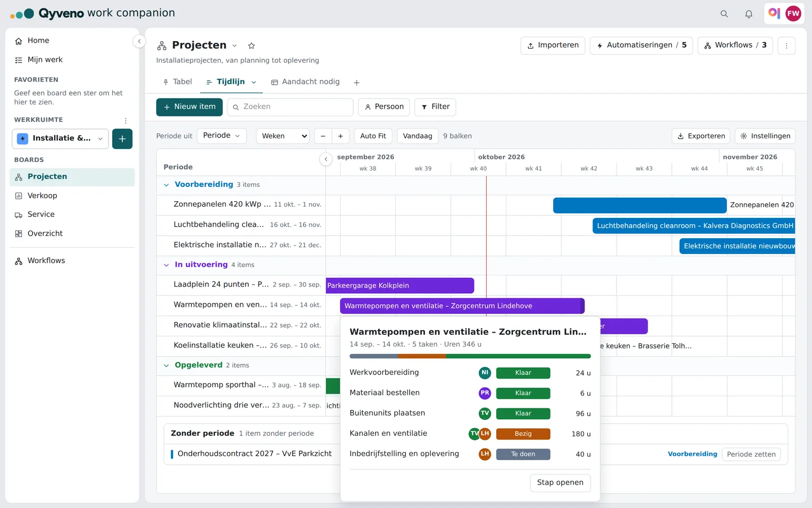The height and width of the screenshot is (508, 812).
Task: Collapse the In uitvoering group
Action: coord(166,265)
